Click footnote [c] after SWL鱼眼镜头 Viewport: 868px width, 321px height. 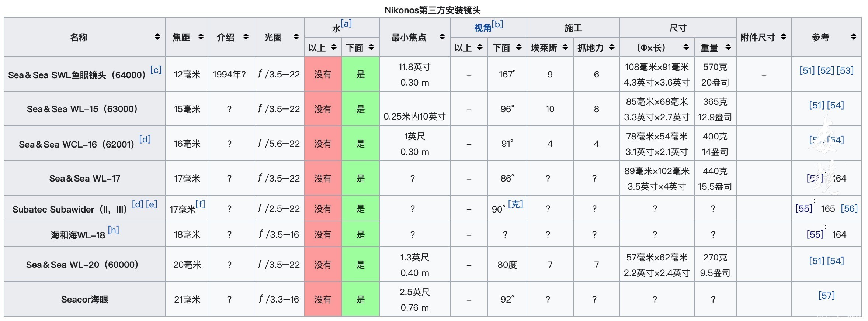click(x=156, y=70)
